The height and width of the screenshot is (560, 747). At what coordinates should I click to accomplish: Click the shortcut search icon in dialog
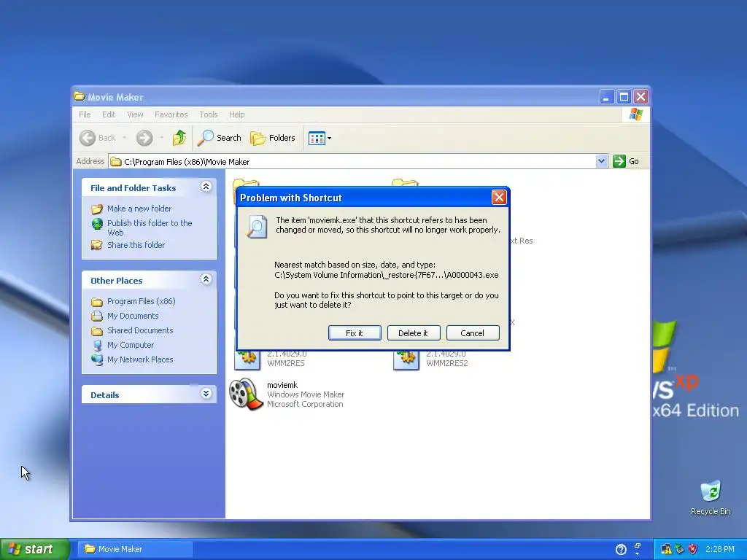click(258, 226)
